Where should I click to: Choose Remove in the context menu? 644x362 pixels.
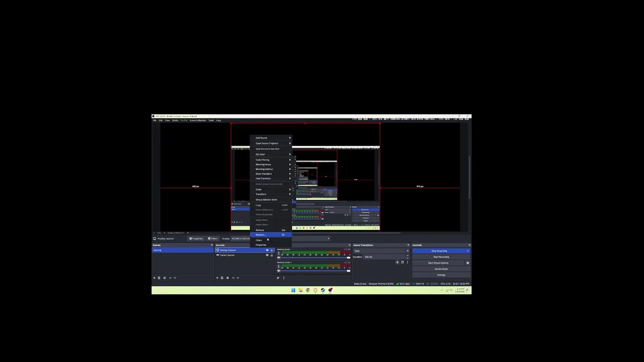point(270,230)
